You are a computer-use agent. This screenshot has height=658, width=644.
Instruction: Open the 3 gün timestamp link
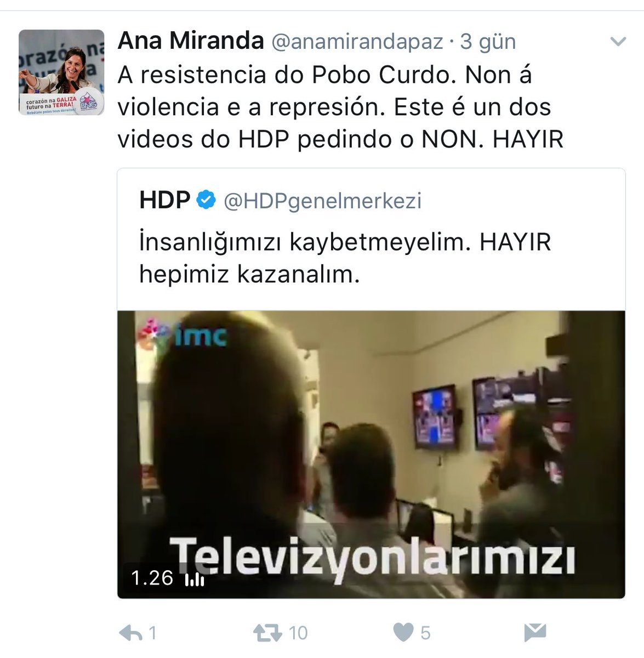coord(488,42)
